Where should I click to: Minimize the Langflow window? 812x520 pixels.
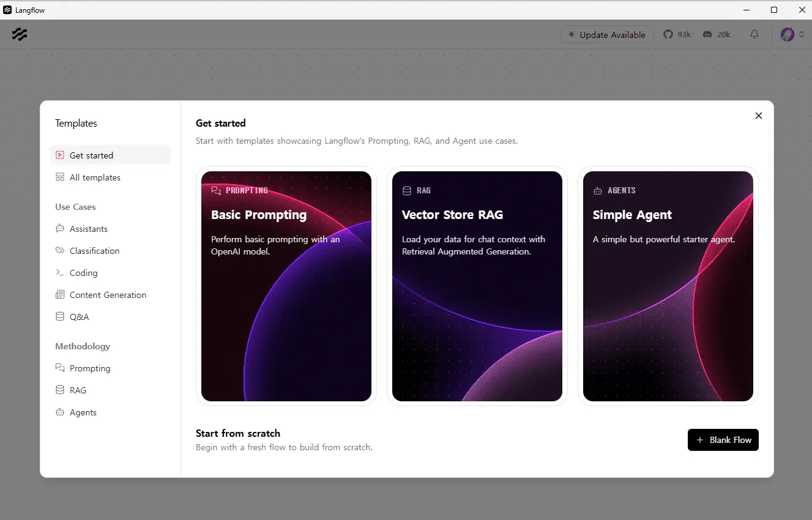[747, 10]
